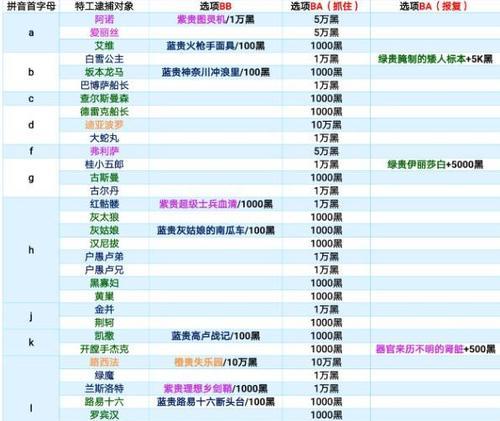Select the 坂本龙马 name cell
This screenshot has width=500, height=421.
click(x=104, y=72)
